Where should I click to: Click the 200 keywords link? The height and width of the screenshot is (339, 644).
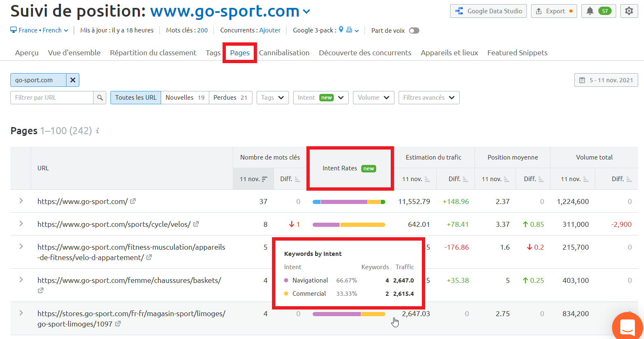(x=202, y=30)
